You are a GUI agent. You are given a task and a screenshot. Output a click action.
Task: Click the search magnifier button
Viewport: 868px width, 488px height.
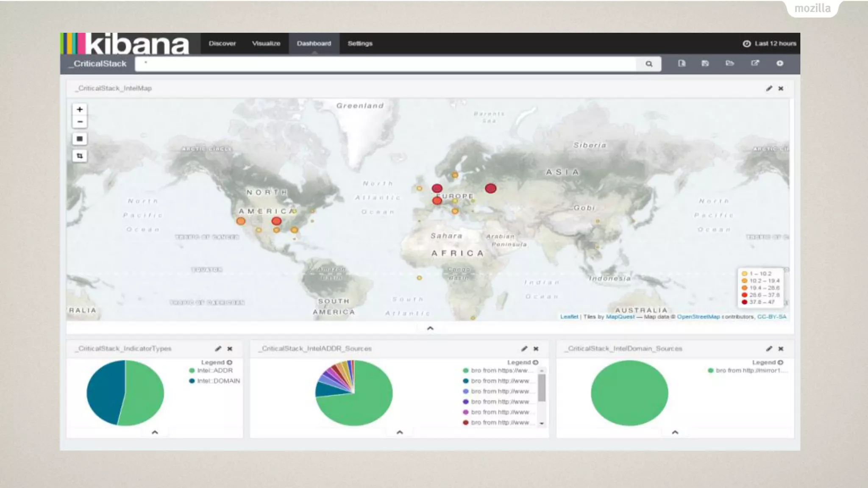(x=648, y=64)
